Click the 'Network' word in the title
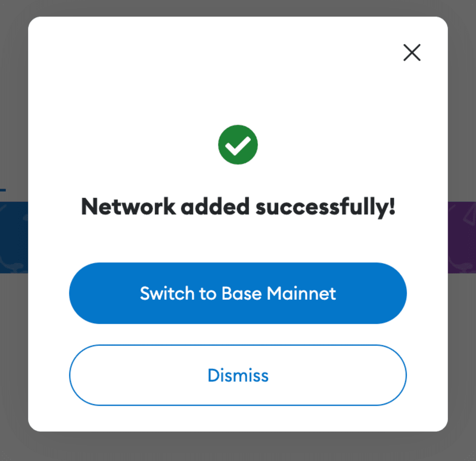Screen dimensions: 476x461 coord(128,206)
